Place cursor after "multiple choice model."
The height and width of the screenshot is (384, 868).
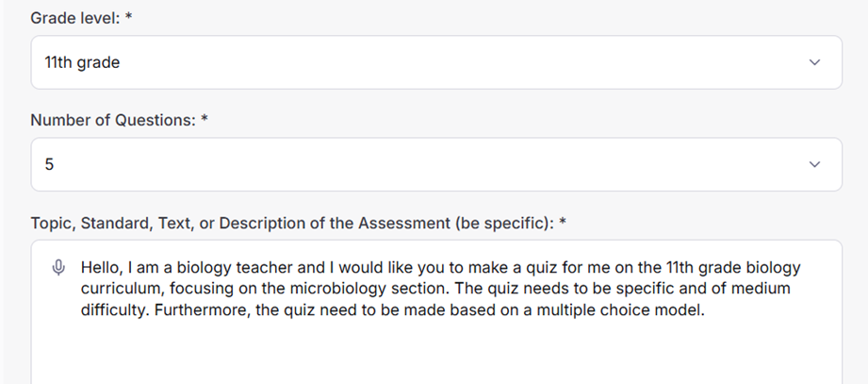click(x=705, y=309)
